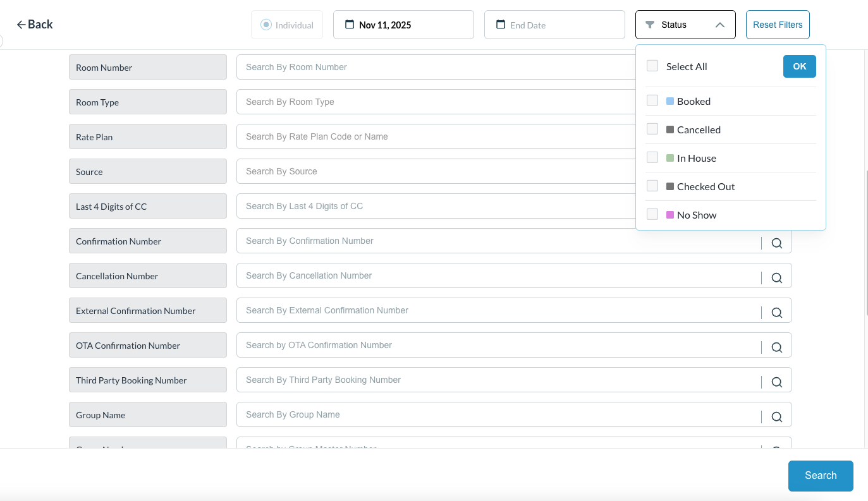Check the Select All checkbox
868x501 pixels.
(x=652, y=66)
